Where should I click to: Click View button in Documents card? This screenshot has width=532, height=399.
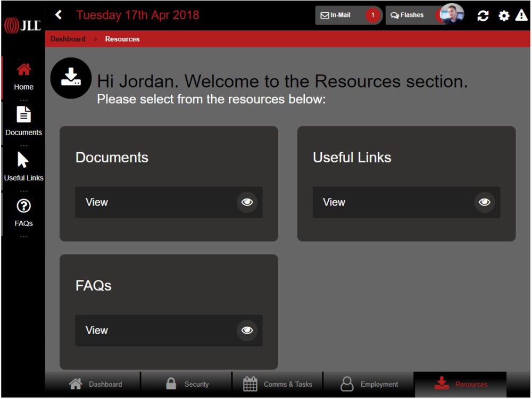click(169, 202)
